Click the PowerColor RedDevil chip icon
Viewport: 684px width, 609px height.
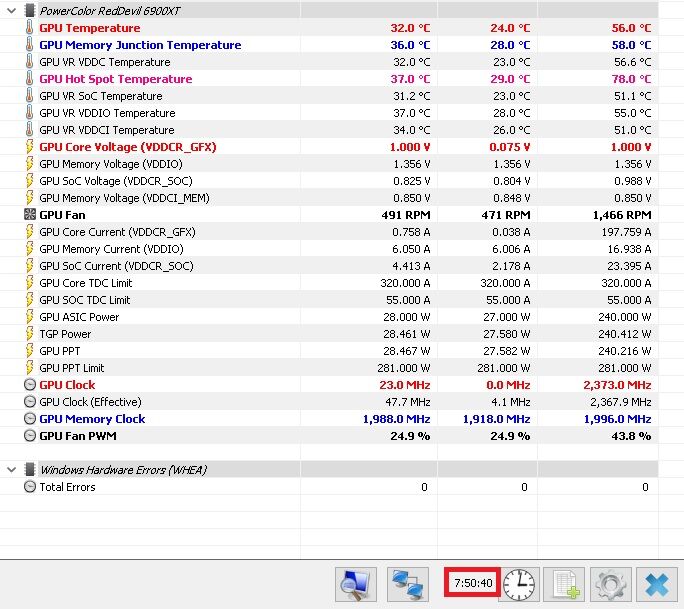[x=30, y=10]
